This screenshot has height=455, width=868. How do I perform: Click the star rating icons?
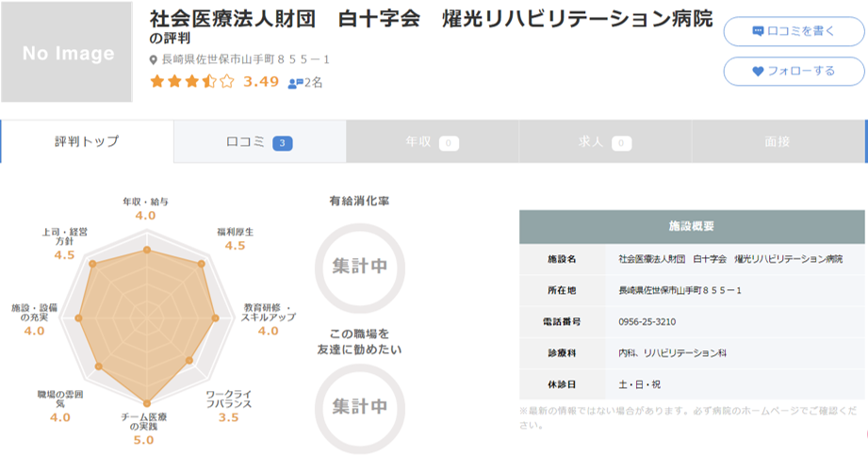(192, 82)
